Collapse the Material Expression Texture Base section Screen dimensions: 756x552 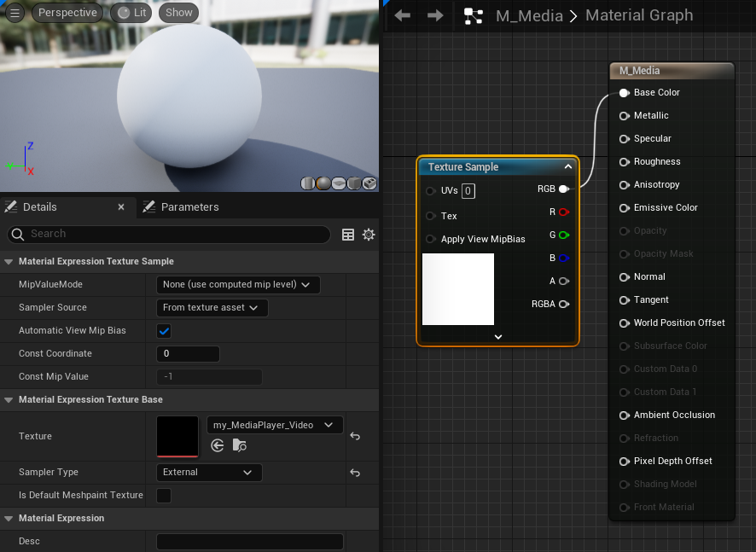point(9,400)
